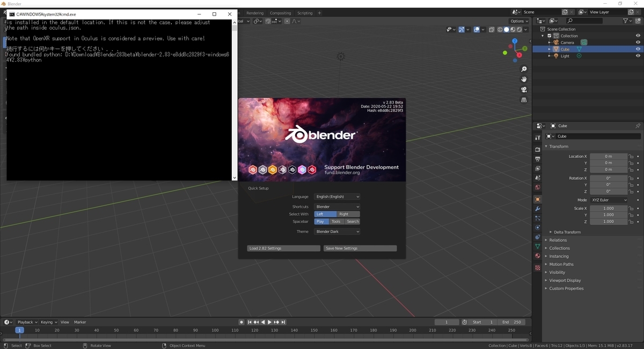Click Load 2.82 Settings button
Image resolution: width=644 pixels, height=349 pixels.
[x=284, y=248]
